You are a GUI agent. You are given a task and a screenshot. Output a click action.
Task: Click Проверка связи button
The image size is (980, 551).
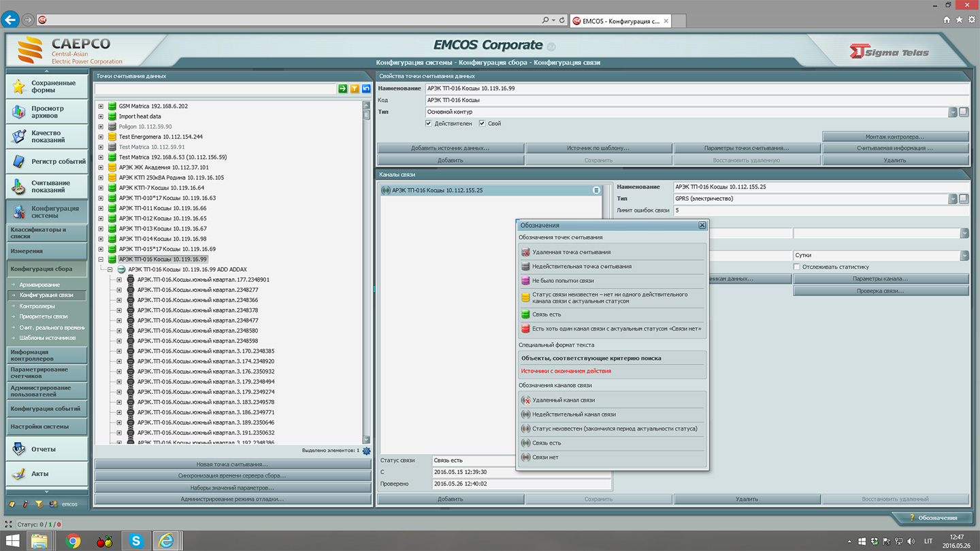(x=881, y=290)
